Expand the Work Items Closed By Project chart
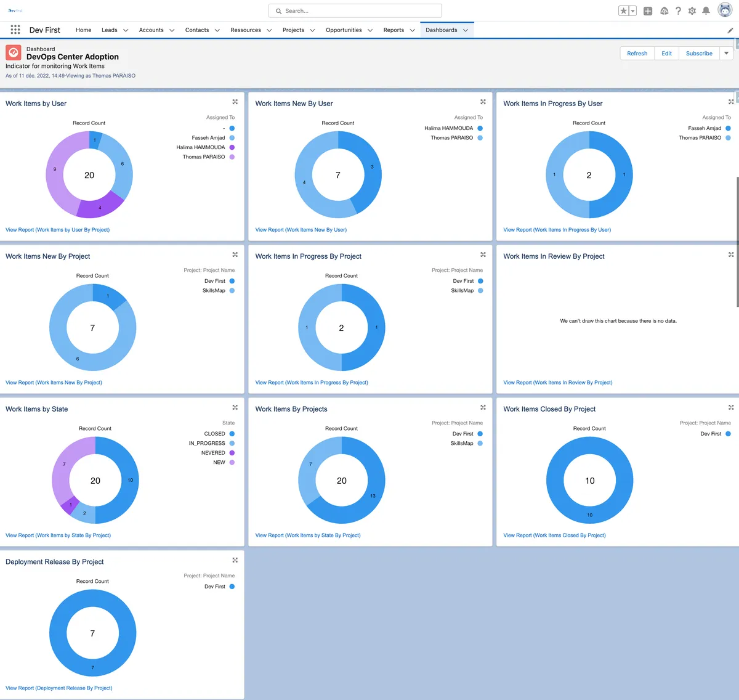This screenshot has height=700, width=739. click(x=731, y=407)
